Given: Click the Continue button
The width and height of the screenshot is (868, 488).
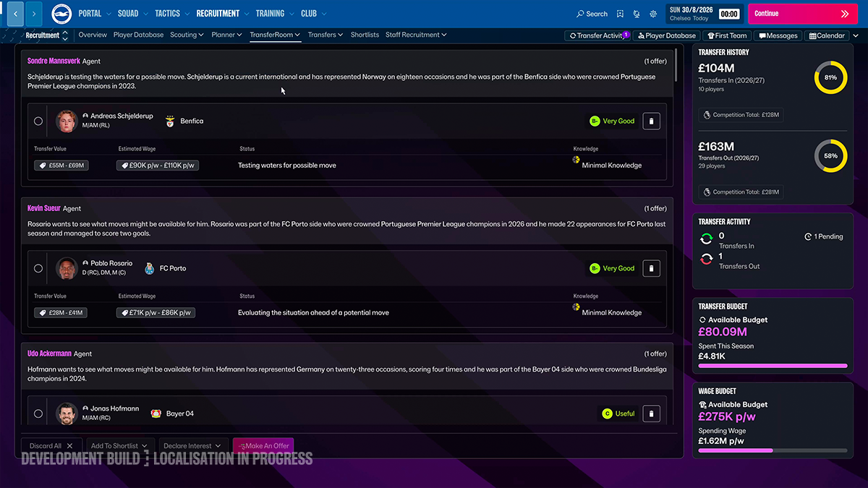Looking at the screenshot, I should [x=802, y=14].
